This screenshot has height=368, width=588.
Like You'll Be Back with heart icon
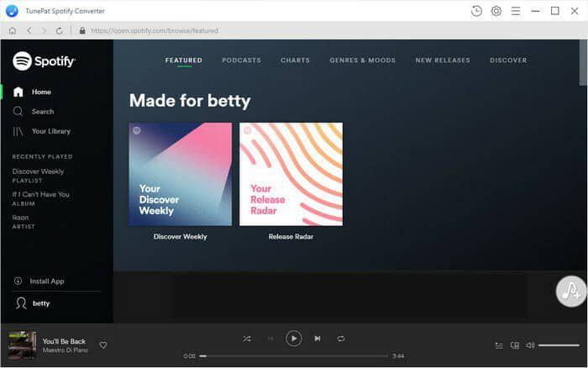click(103, 345)
